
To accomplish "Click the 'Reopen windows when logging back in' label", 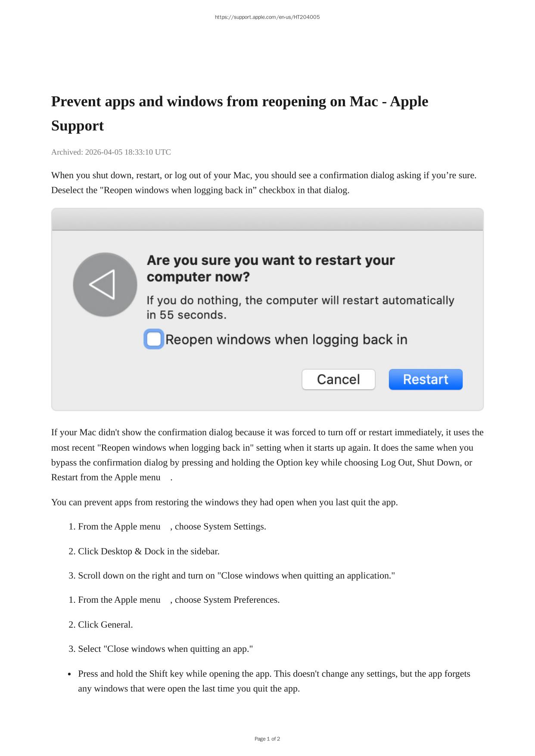I will click(x=286, y=340).
